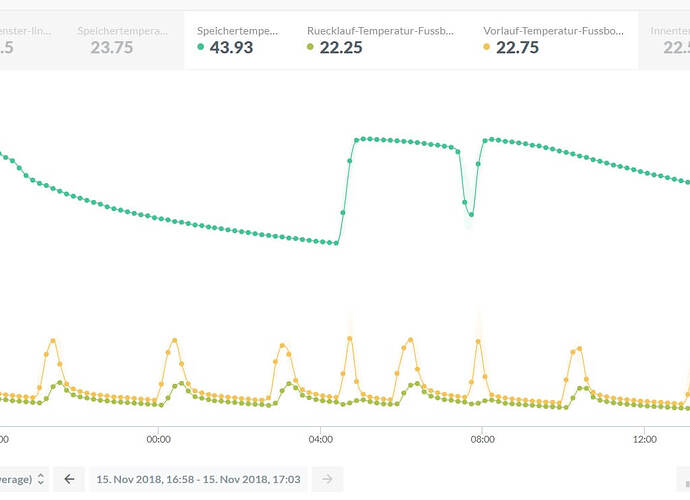690x500 pixels.
Task: Click the yellow Vorlauf color dot
Action: pos(487,48)
